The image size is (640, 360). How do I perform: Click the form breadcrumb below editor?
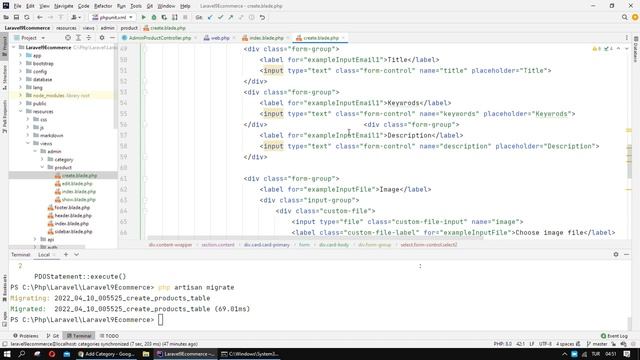pos(304,245)
